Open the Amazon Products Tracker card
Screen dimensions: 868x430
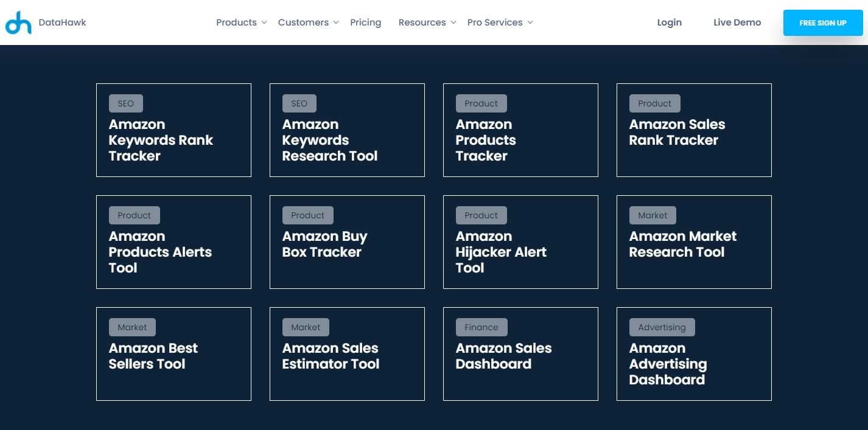coord(520,130)
